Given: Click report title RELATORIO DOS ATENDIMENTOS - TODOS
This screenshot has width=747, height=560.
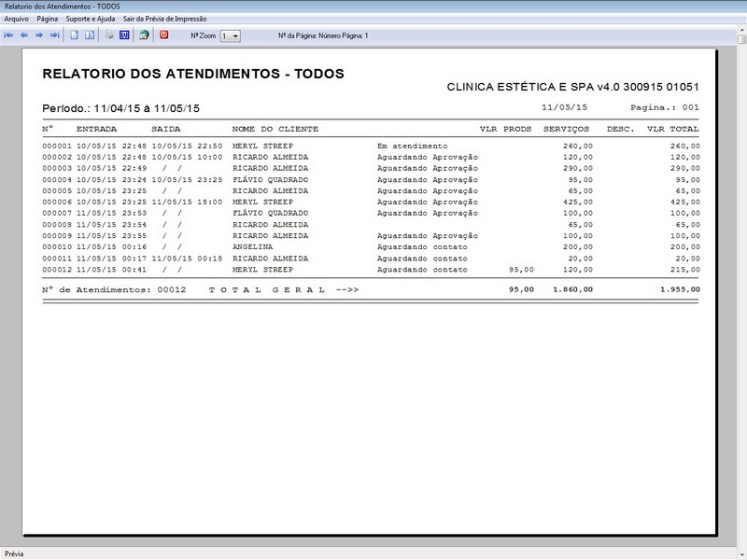Looking at the screenshot, I should [x=193, y=74].
